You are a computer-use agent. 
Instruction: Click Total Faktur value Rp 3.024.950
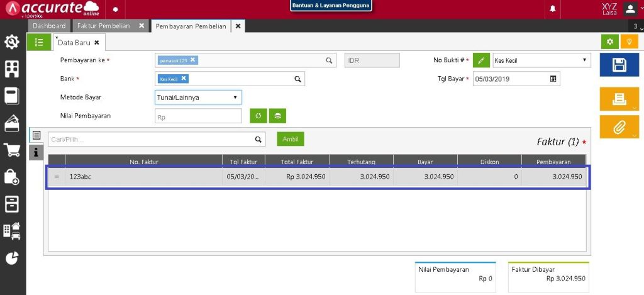click(x=297, y=177)
